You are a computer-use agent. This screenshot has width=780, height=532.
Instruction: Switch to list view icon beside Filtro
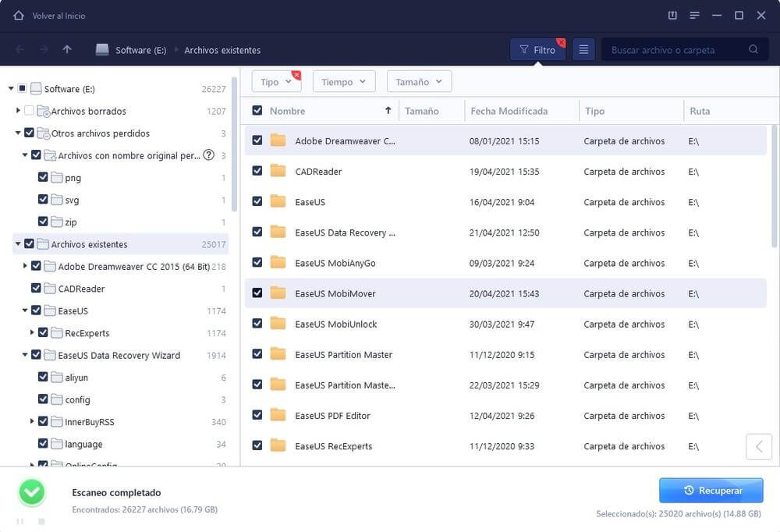click(583, 50)
